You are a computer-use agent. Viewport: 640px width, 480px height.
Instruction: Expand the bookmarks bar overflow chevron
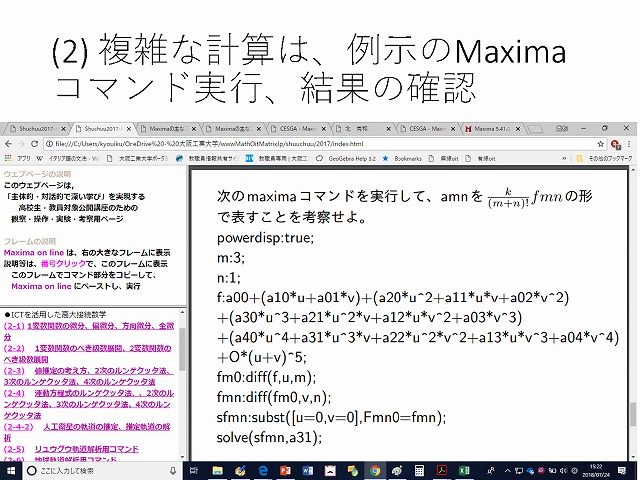coord(564,158)
